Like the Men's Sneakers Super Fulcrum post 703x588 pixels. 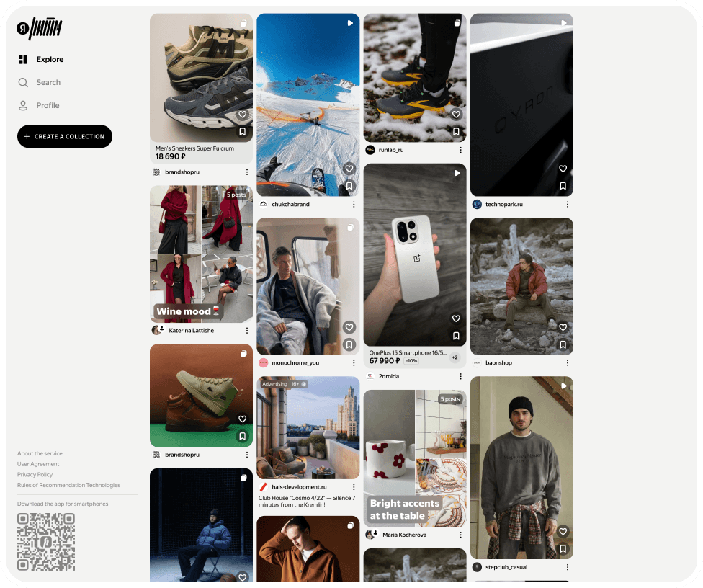pos(243,115)
